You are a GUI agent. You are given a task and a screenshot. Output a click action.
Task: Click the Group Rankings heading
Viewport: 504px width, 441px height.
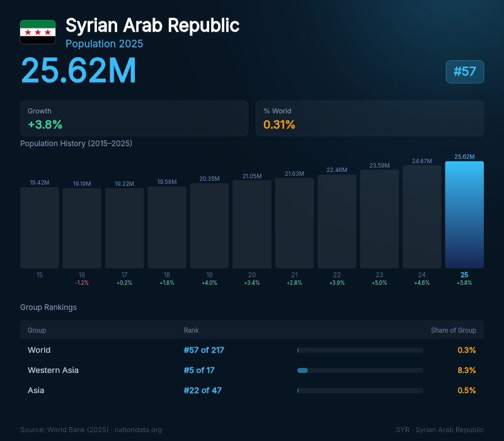pos(49,307)
